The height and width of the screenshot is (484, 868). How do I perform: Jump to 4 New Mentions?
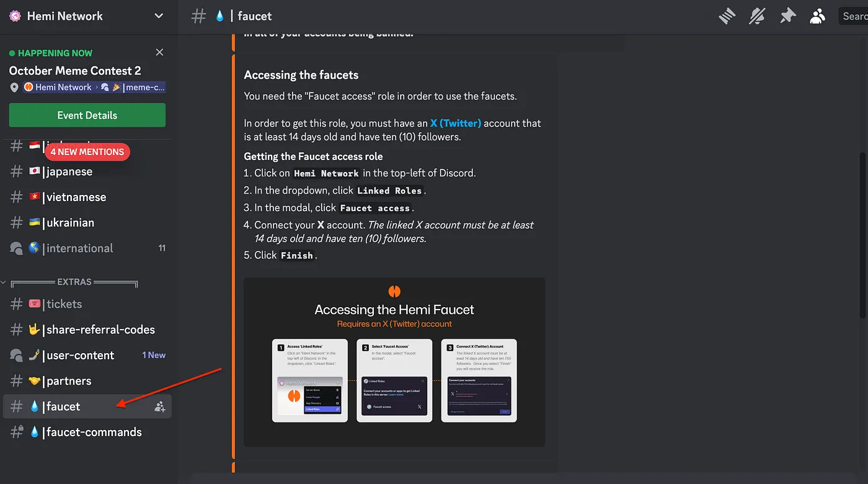click(87, 151)
